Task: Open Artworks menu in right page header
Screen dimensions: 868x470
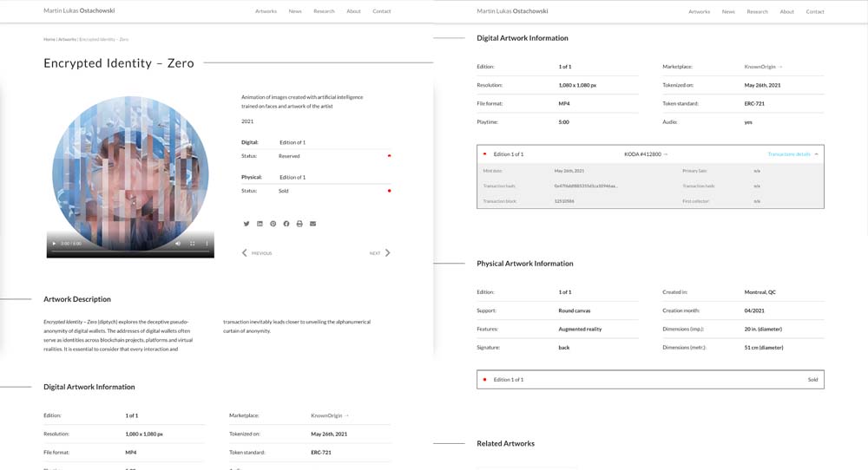Action: click(699, 11)
